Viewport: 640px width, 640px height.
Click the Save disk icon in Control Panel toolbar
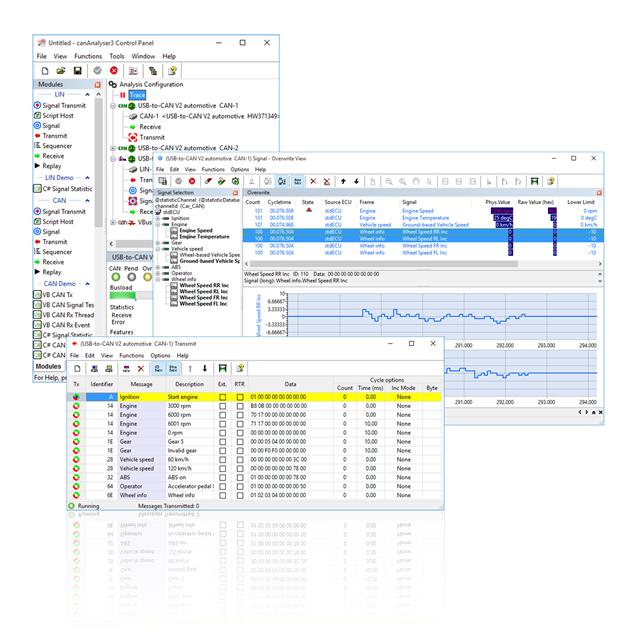click(x=76, y=71)
